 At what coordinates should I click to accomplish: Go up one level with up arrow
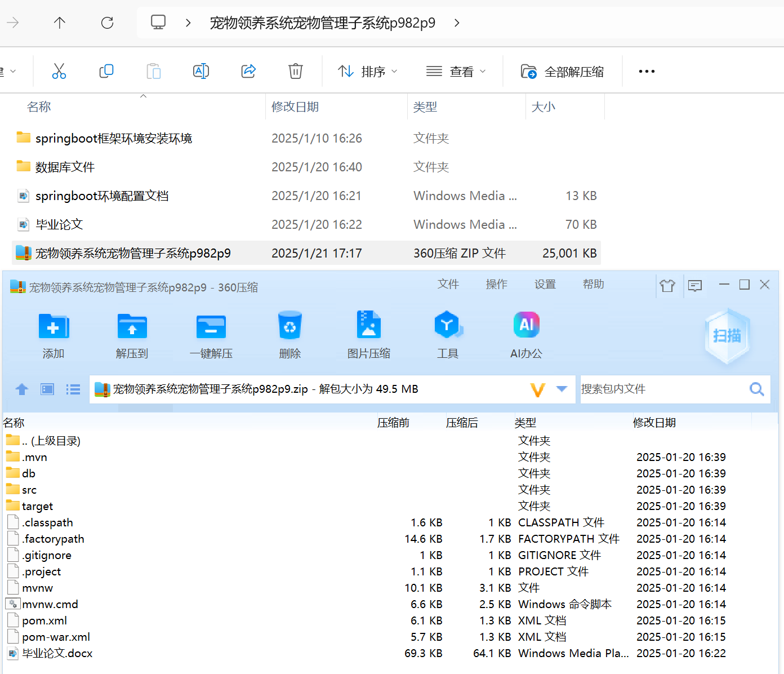60,23
